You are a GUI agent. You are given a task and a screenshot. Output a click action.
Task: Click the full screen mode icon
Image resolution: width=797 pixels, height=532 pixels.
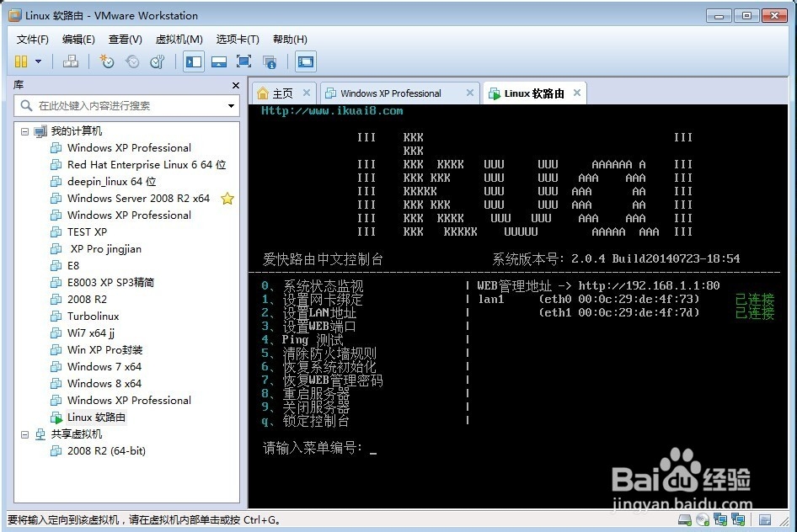244,62
